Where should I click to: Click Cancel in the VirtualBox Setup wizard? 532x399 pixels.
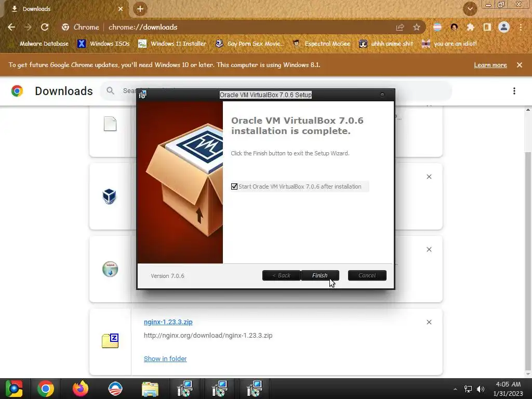[367, 275]
